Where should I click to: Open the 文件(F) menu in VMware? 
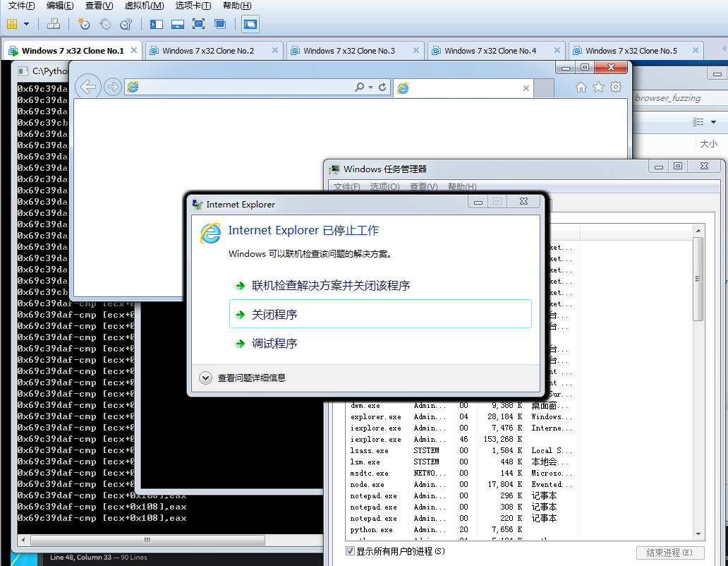pos(21,6)
